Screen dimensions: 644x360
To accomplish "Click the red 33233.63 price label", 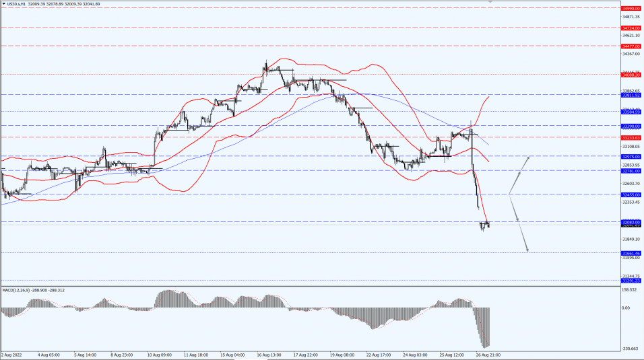I will pyautogui.click(x=631, y=138).
